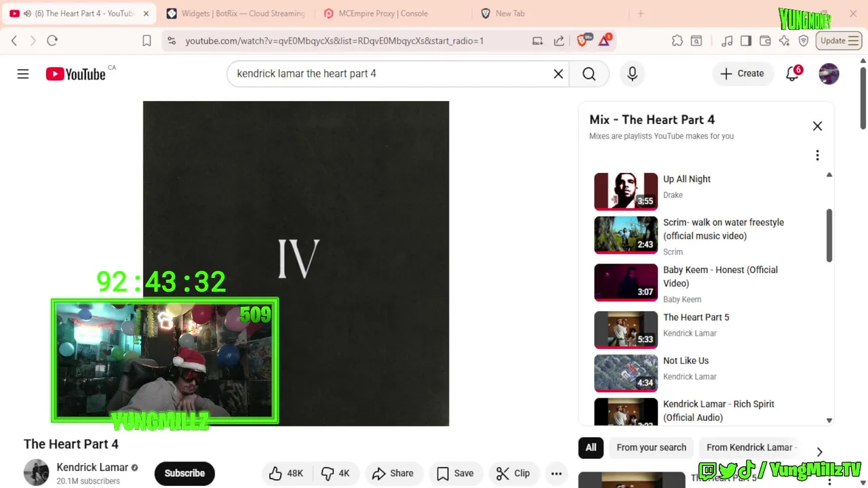
Task: Bookmark this page with the bookmark icon
Action: 146,41
